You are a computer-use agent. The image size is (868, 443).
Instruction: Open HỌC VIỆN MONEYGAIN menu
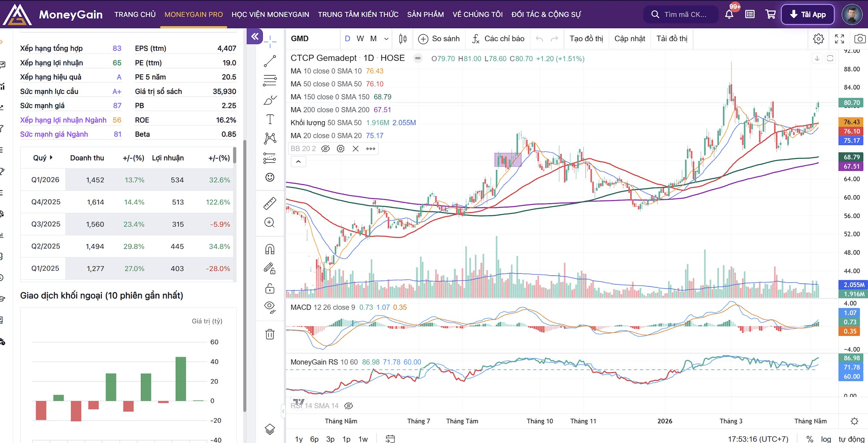coord(270,14)
